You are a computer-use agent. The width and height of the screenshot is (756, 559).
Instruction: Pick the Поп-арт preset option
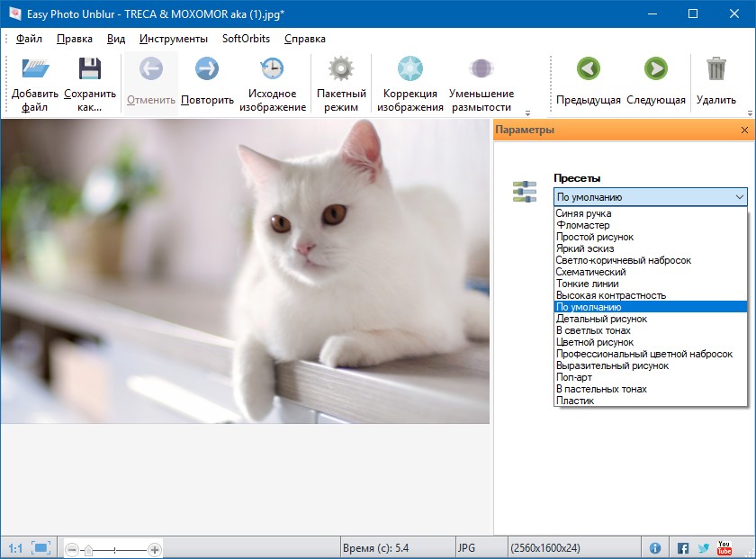click(574, 377)
